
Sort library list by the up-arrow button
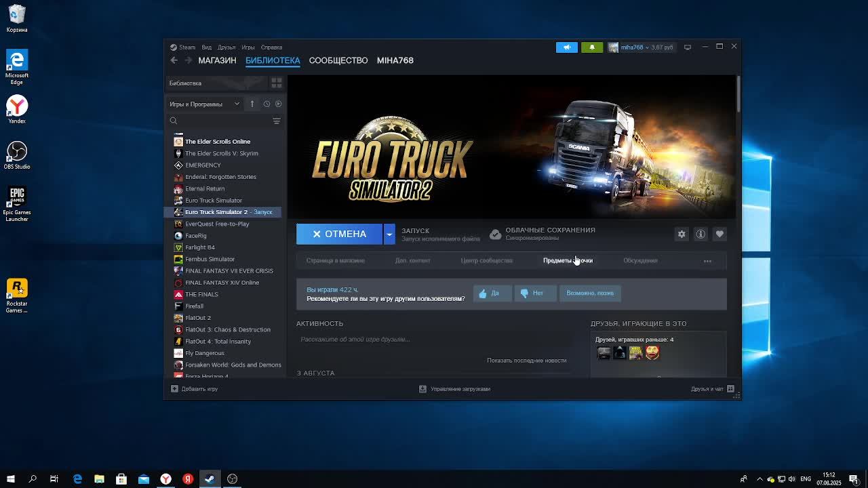point(252,104)
